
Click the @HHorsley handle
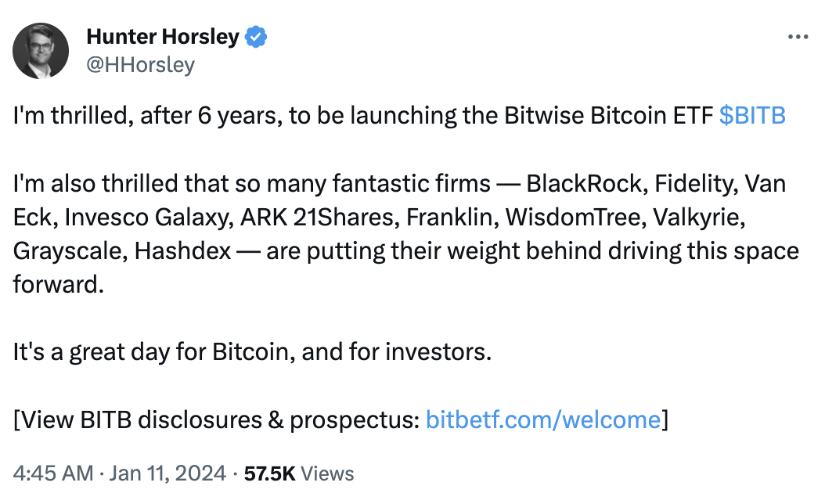[x=140, y=65]
